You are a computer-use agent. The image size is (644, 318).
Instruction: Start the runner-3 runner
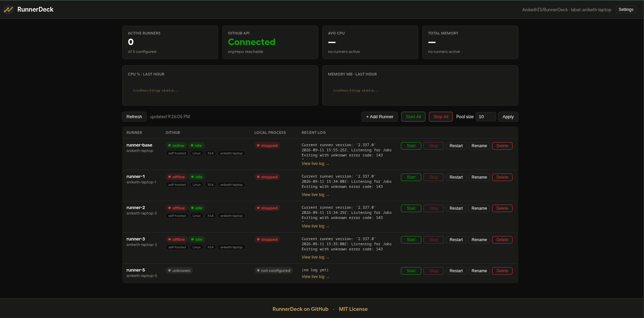pos(411,240)
